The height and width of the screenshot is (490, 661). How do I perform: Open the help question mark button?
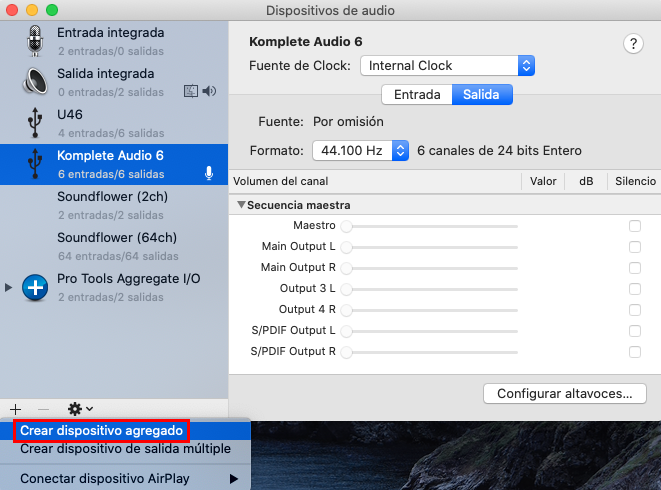click(633, 43)
